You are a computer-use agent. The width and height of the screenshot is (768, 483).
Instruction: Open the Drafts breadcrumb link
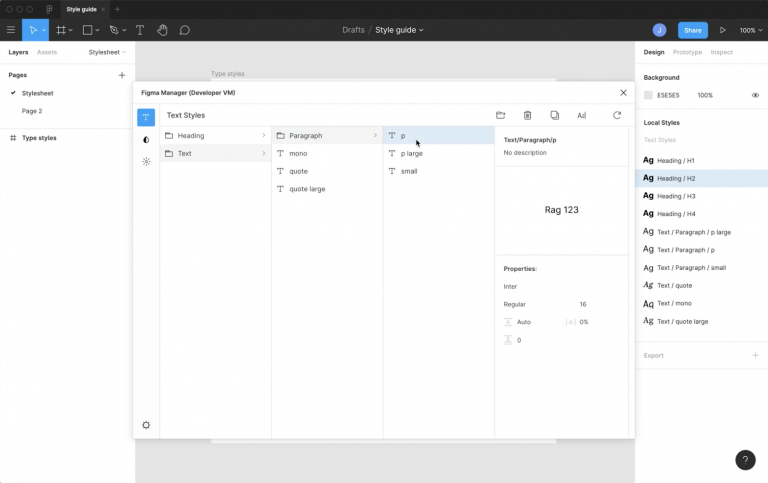pyautogui.click(x=353, y=30)
